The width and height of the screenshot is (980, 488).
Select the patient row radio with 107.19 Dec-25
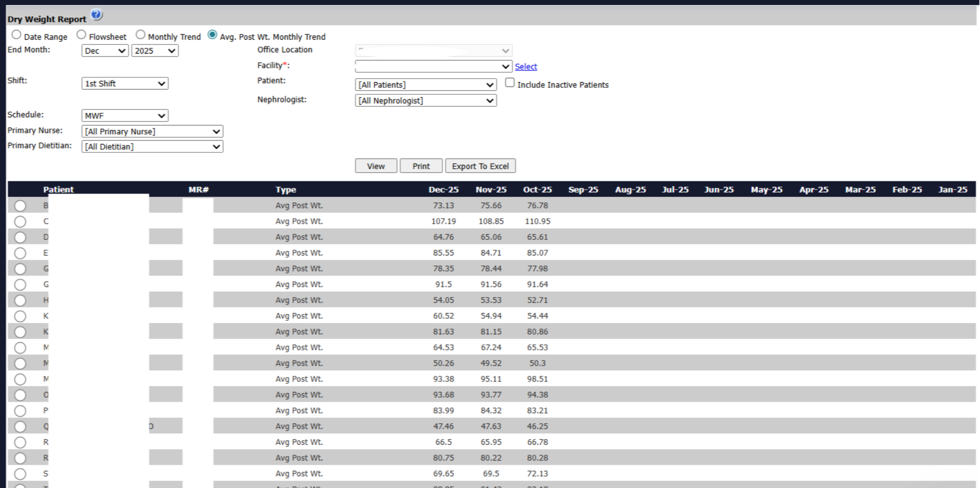pyautogui.click(x=20, y=222)
